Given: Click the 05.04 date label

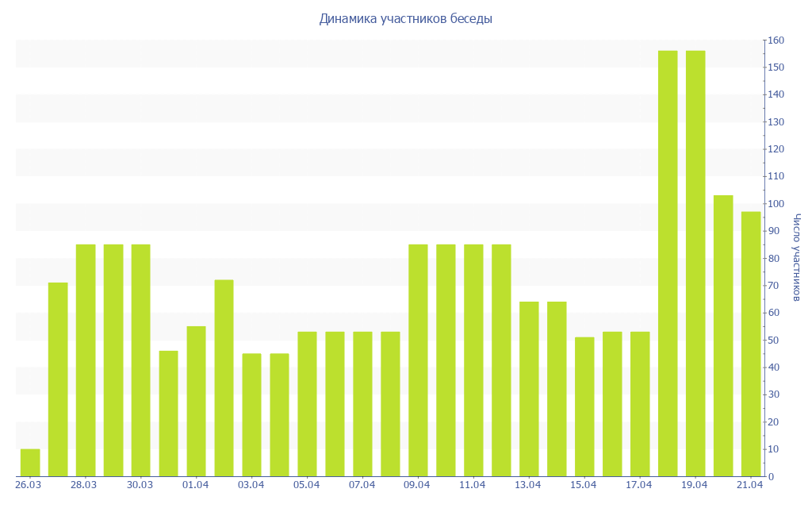Looking at the screenshot, I should tap(306, 485).
